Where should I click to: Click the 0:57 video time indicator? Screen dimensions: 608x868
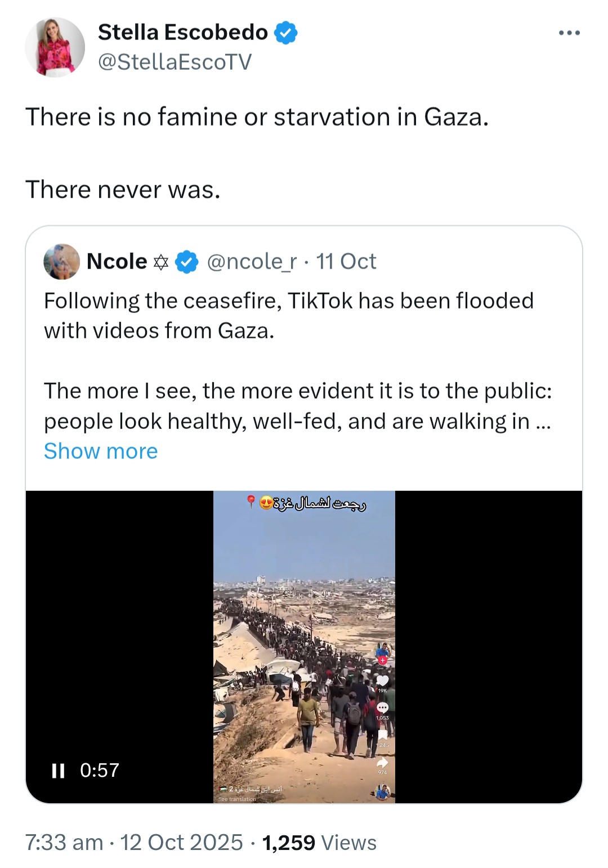(x=100, y=770)
